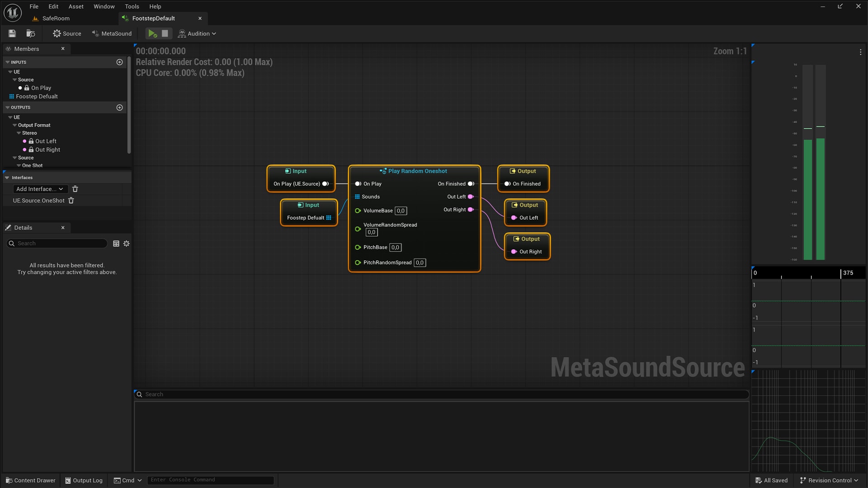Viewport: 868px width, 488px height.
Task: Collapse the Output Format tree node
Action: tap(15, 125)
